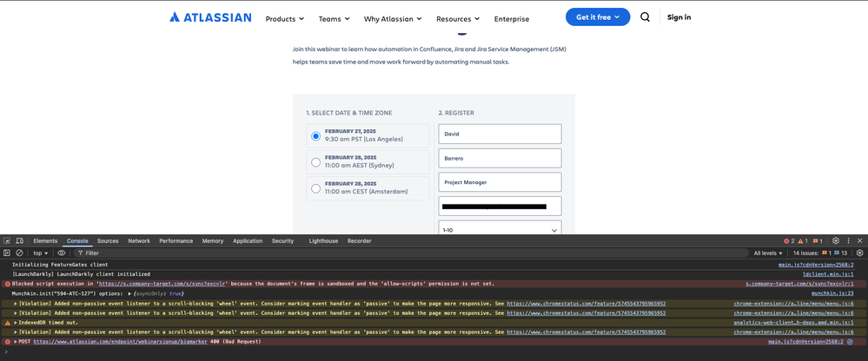Open DevTools settings gear in the tab bar
Viewport: 868px width, 361px height.
click(836, 241)
